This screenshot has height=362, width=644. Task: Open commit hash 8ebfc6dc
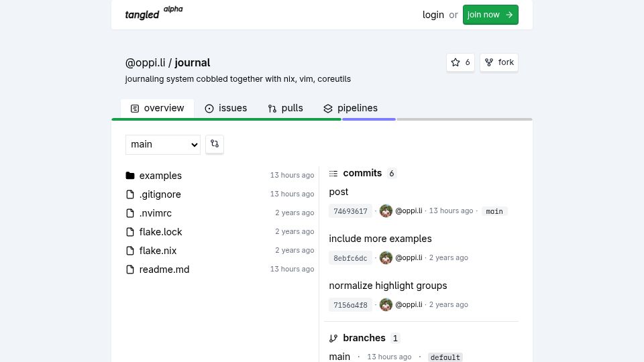350,258
